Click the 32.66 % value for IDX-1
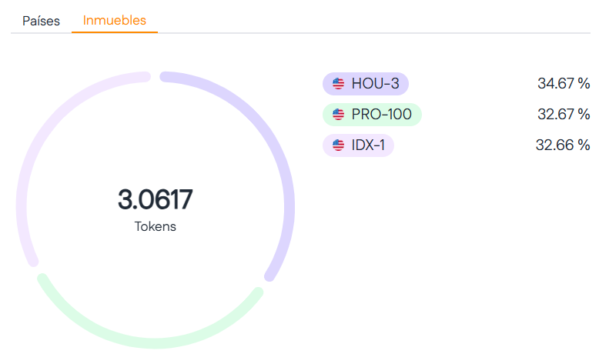609x364 pixels. click(563, 145)
